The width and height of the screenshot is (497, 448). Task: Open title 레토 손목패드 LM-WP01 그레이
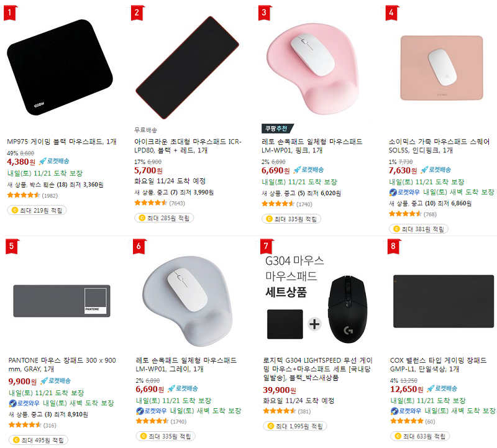[x=186, y=365]
